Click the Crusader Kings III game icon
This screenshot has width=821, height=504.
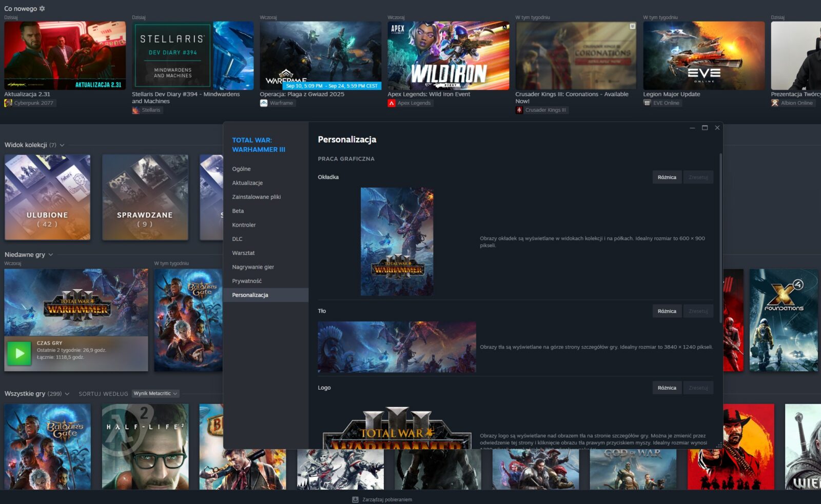(519, 110)
